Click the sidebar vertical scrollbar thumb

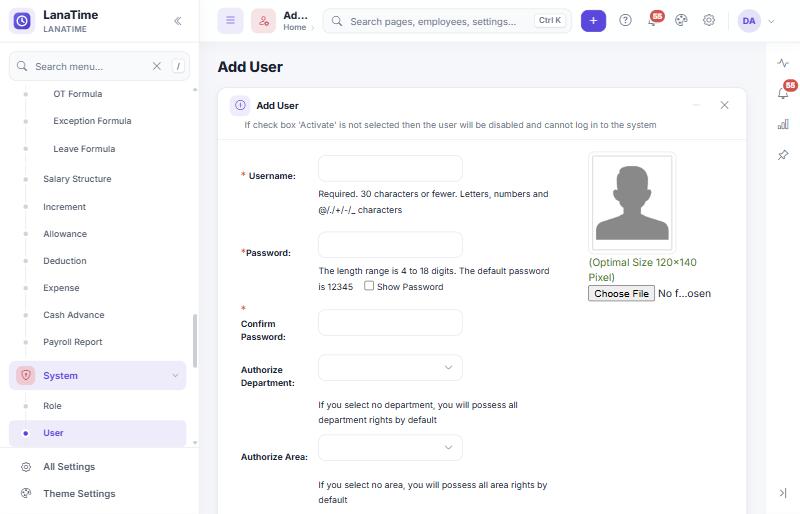tap(195, 340)
